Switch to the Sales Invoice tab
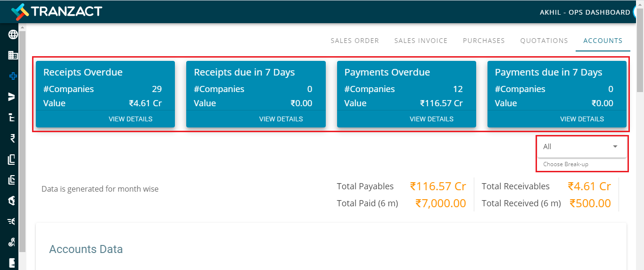 (421, 41)
